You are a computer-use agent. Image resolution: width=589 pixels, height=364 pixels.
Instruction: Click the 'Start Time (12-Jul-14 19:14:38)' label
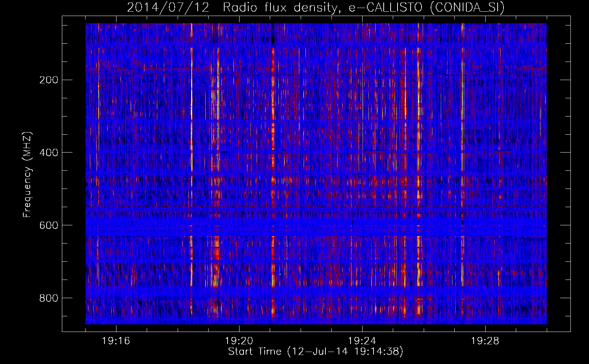316,352
